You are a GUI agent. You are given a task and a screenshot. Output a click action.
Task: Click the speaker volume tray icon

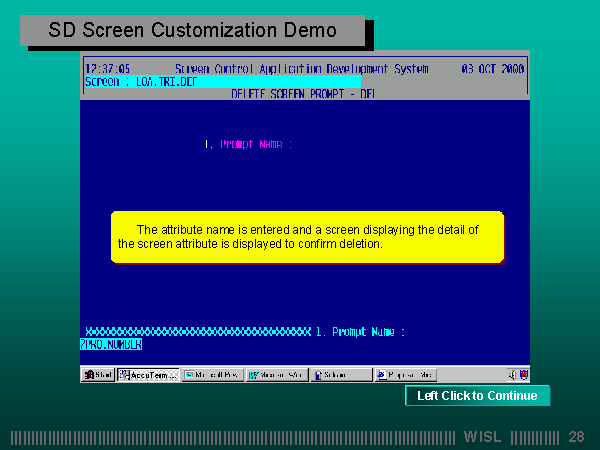click(512, 375)
